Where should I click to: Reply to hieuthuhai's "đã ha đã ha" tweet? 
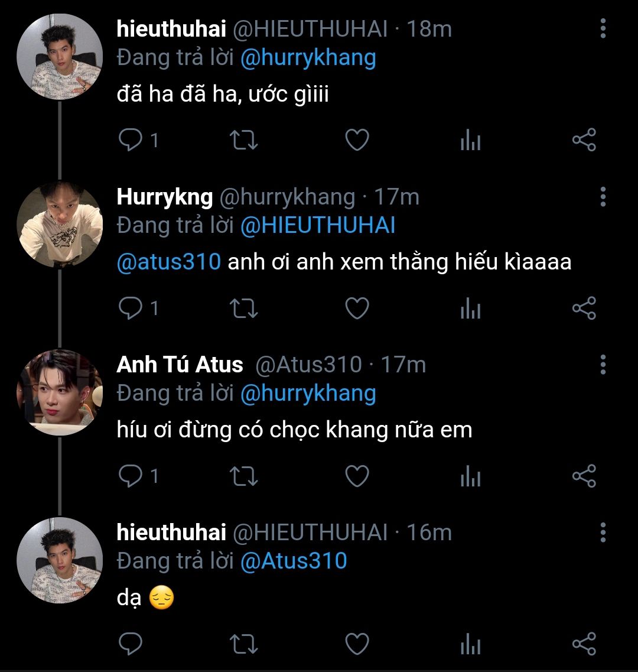(x=131, y=141)
